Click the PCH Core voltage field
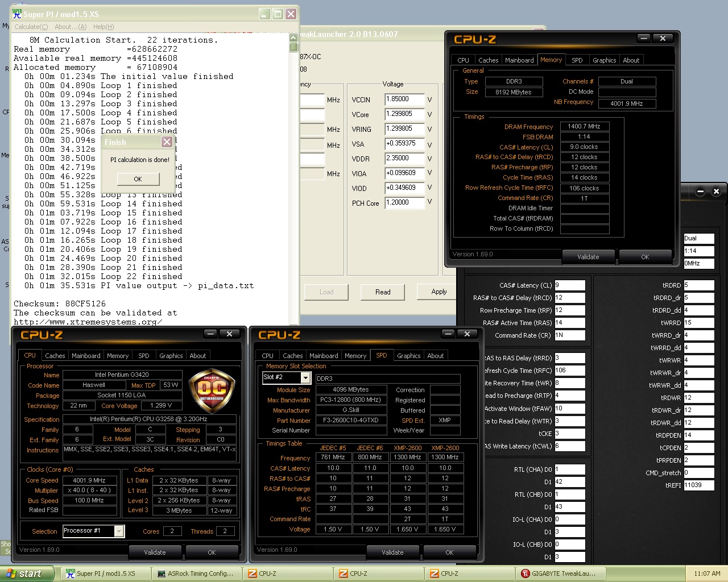The image size is (728, 582). point(404,203)
